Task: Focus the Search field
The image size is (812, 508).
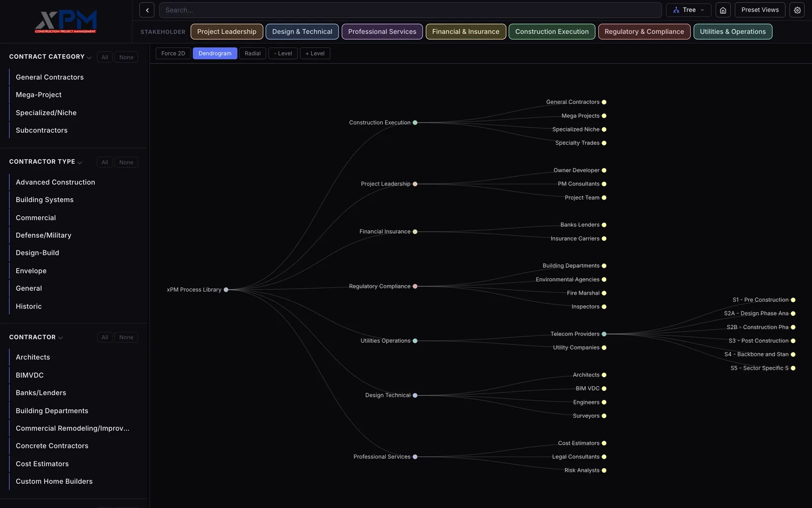Action: point(410,10)
